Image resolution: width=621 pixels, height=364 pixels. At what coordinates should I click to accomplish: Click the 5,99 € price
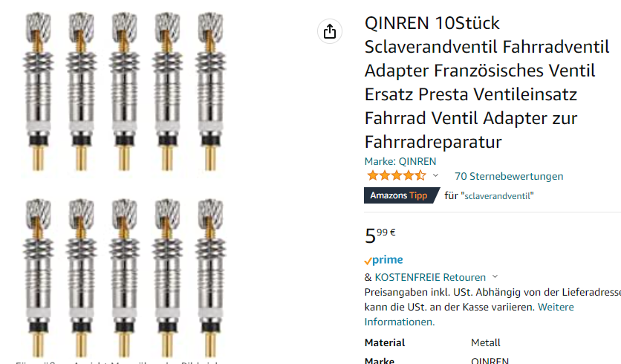380,235
